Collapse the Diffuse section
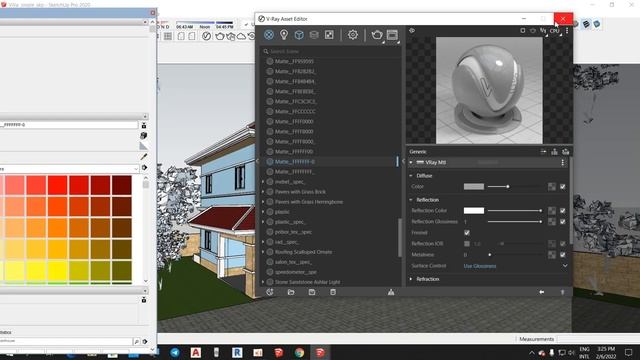 [x=411, y=176]
